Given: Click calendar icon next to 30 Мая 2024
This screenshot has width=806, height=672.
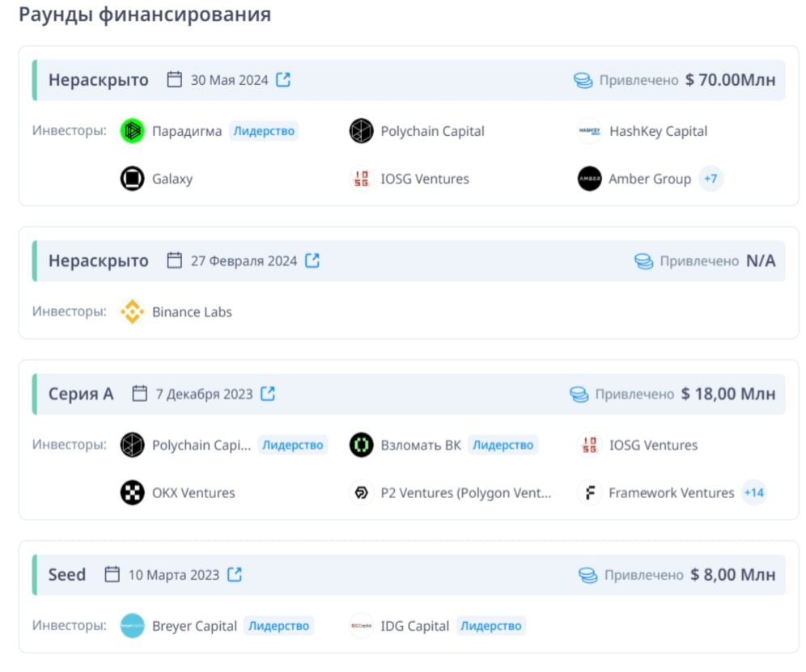Looking at the screenshot, I should (x=174, y=79).
